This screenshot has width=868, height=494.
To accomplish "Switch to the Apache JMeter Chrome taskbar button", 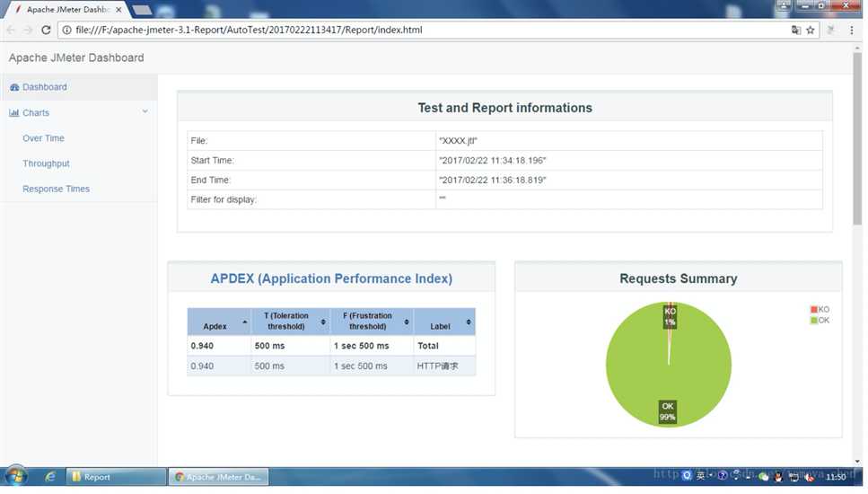I will tap(219, 477).
